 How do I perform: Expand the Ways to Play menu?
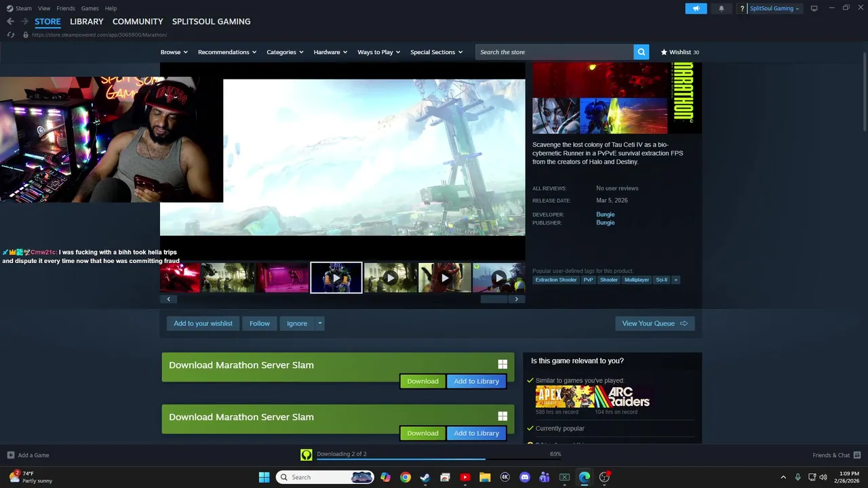[378, 52]
